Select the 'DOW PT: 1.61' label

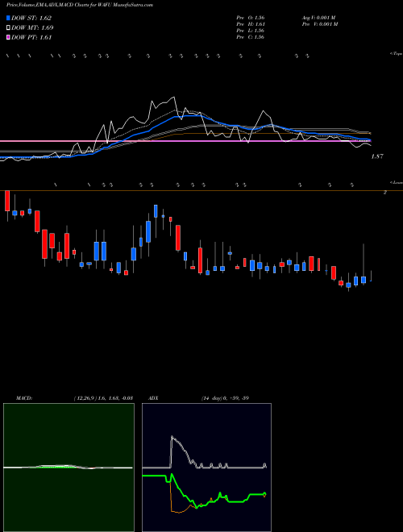coord(31,37)
